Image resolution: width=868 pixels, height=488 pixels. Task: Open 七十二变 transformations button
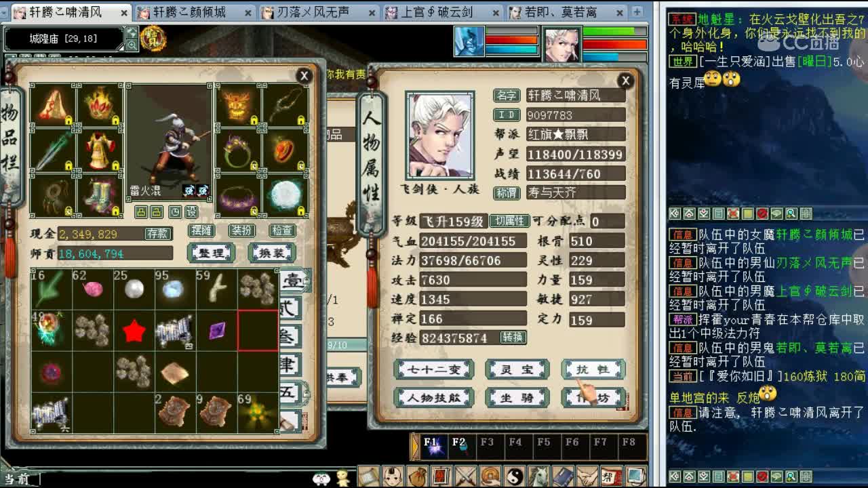tap(434, 370)
